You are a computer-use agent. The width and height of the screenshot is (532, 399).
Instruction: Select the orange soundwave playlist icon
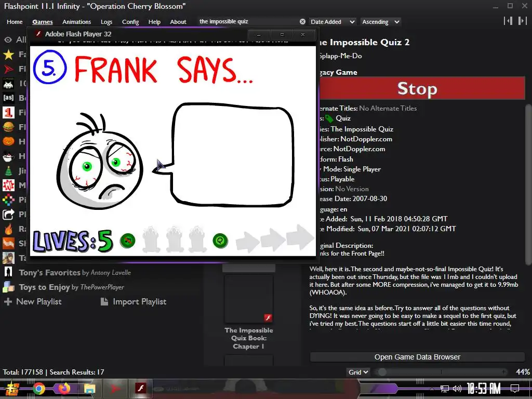[x=8, y=243]
